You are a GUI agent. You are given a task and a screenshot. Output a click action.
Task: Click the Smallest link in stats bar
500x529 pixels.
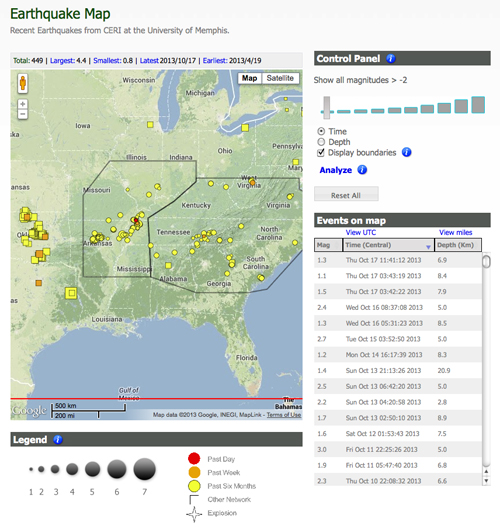pyautogui.click(x=107, y=61)
